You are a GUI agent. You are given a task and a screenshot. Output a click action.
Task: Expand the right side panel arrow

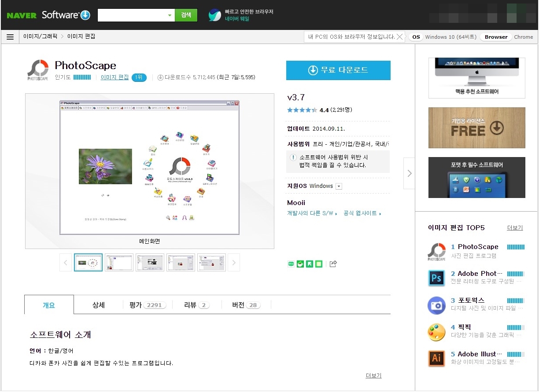coord(410,173)
